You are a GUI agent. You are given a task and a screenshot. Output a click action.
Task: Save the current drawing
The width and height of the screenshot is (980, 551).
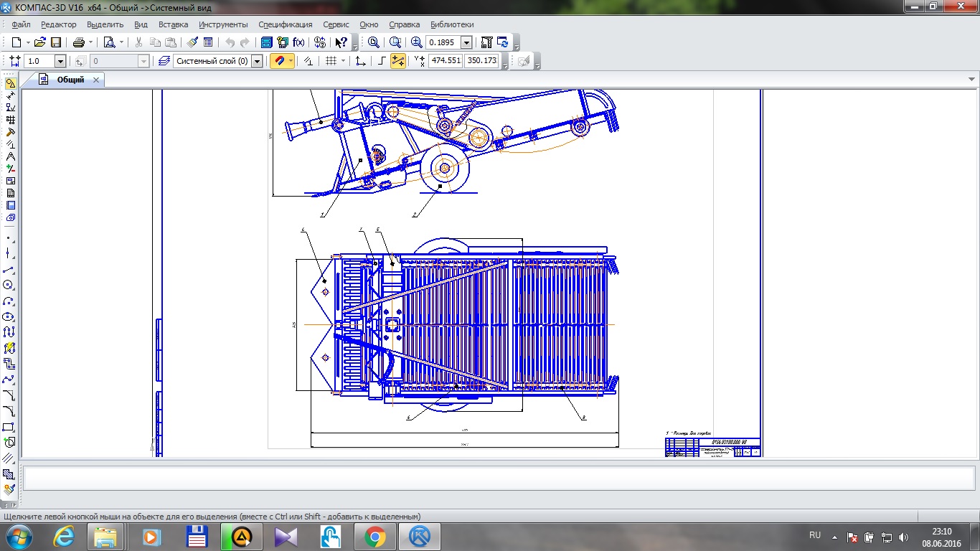point(56,42)
